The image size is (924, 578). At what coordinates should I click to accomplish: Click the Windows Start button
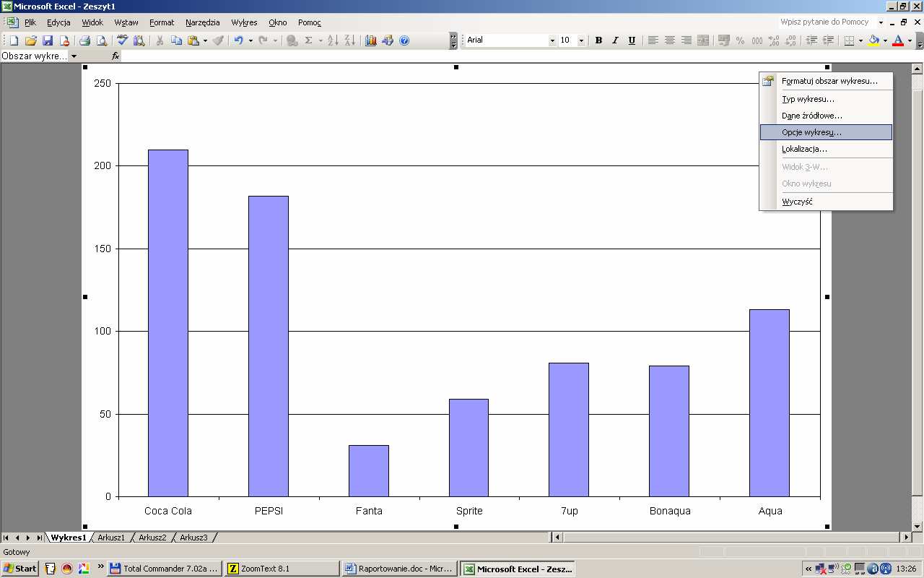point(20,569)
